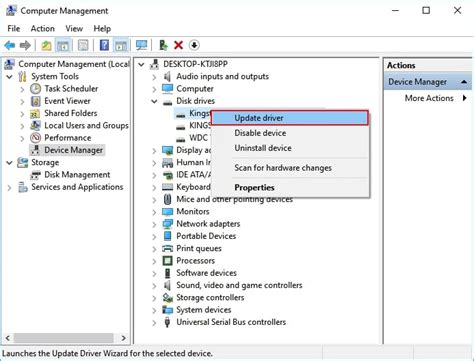The image size is (474, 361).
Task: Collapse the System Tools tree node
Action: click(9, 77)
